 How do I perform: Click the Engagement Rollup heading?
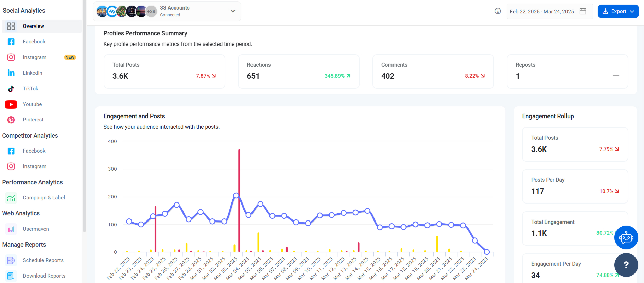[548, 116]
